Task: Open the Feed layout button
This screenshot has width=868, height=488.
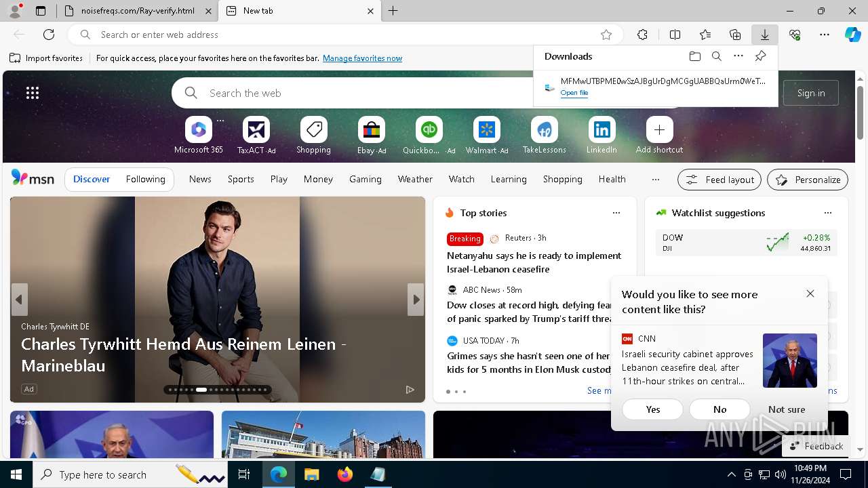Action: (719, 180)
